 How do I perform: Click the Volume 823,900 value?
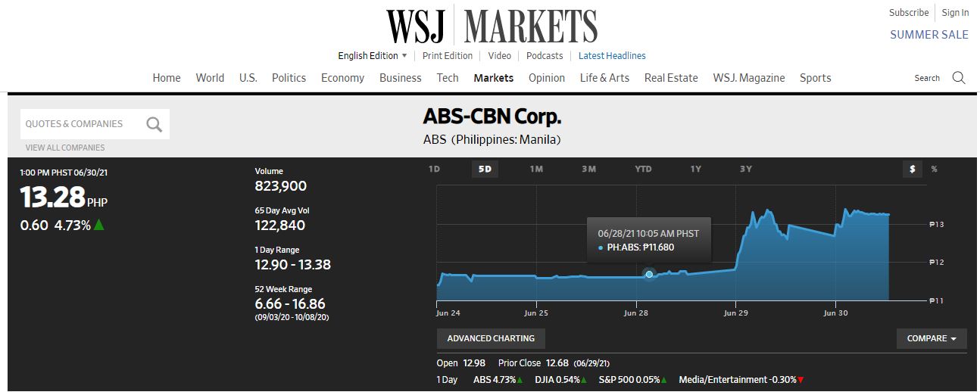coord(281,186)
